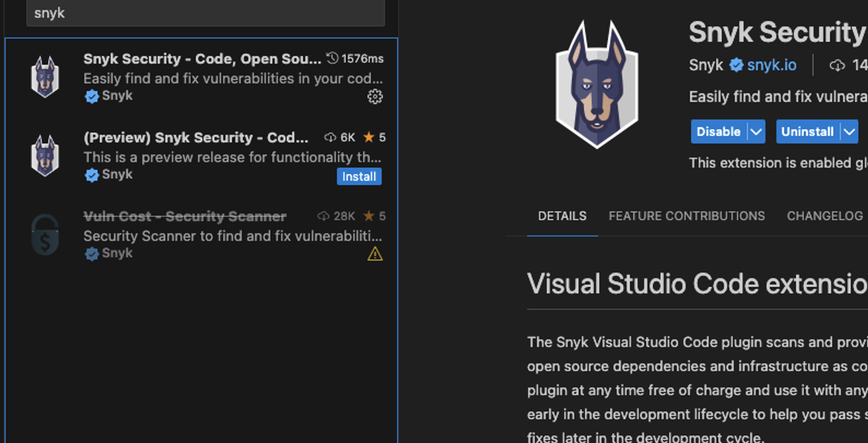The width and height of the screenshot is (868, 443).
Task: Click the Preview Snyk Security list logo
Action: [45, 155]
